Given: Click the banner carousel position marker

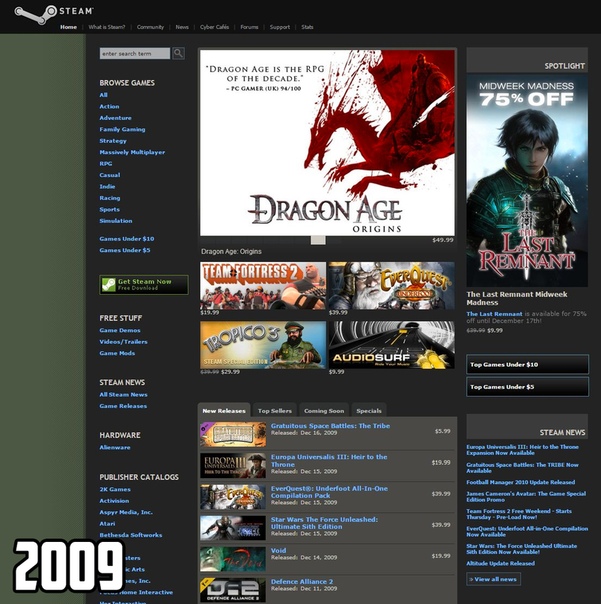Looking at the screenshot, I should click(x=318, y=240).
